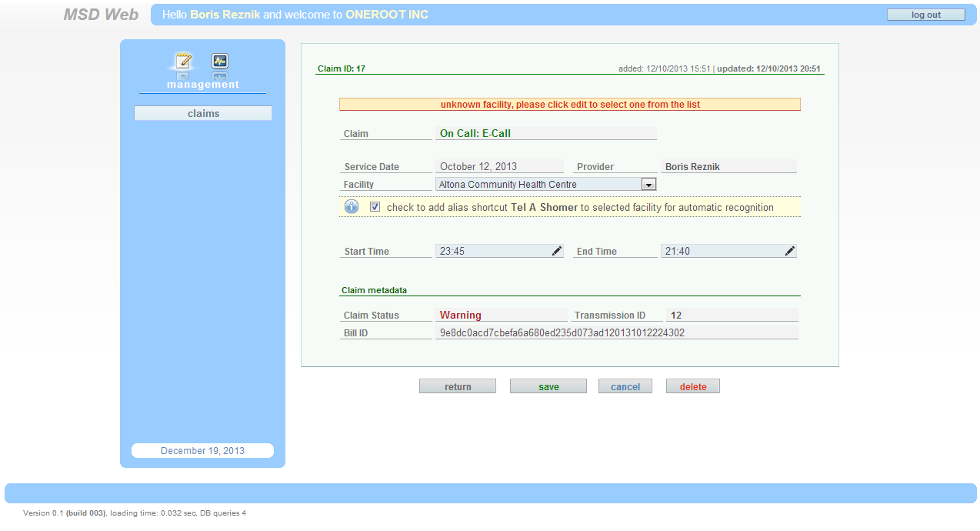This screenshot has width=980, height=531.
Task: Click the End Time pencil icon
Action: tap(789, 251)
